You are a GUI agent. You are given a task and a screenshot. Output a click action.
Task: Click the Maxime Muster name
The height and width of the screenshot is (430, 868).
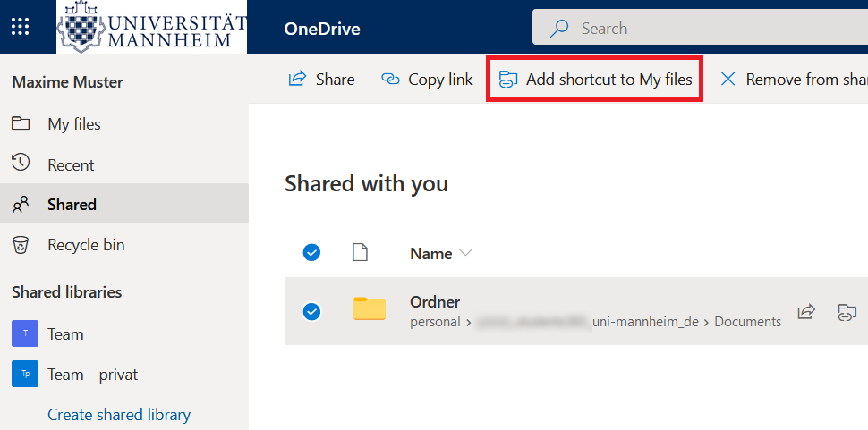tap(67, 82)
